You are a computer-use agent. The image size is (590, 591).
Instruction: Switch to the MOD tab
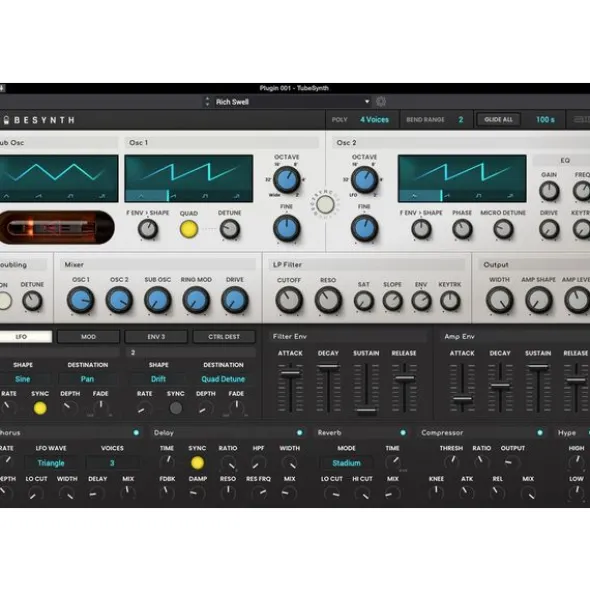[89, 337]
